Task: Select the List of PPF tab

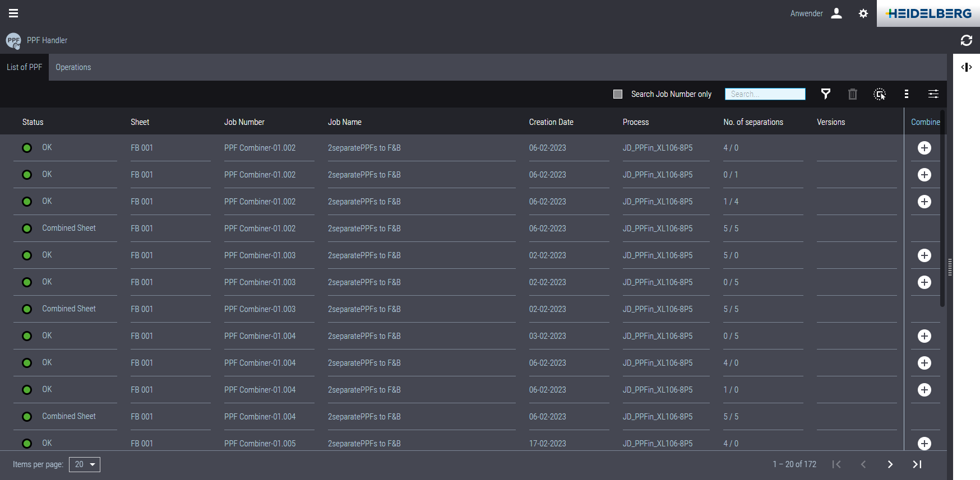Action: [x=24, y=67]
